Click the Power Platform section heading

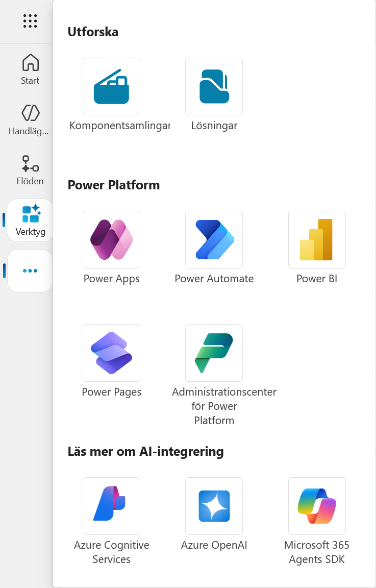point(114,185)
